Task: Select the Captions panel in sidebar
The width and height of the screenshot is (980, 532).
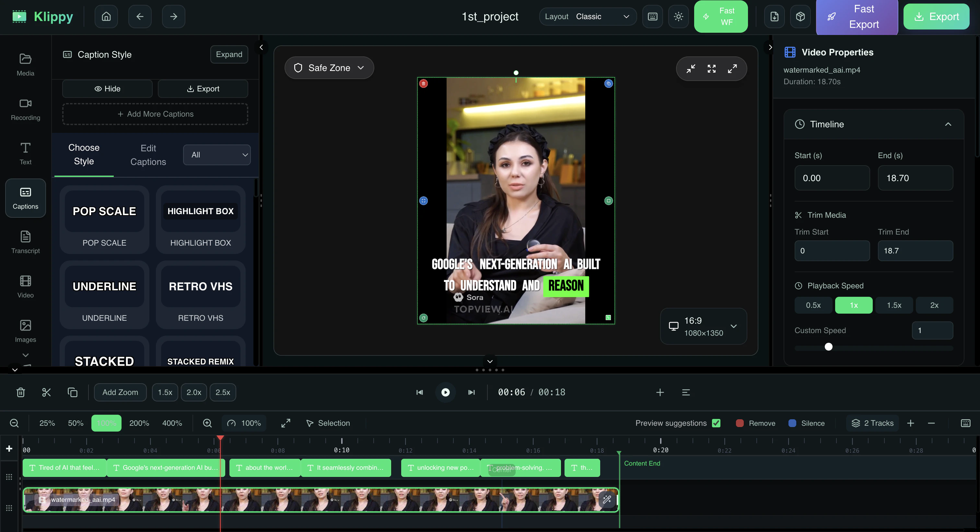Action: point(25,198)
